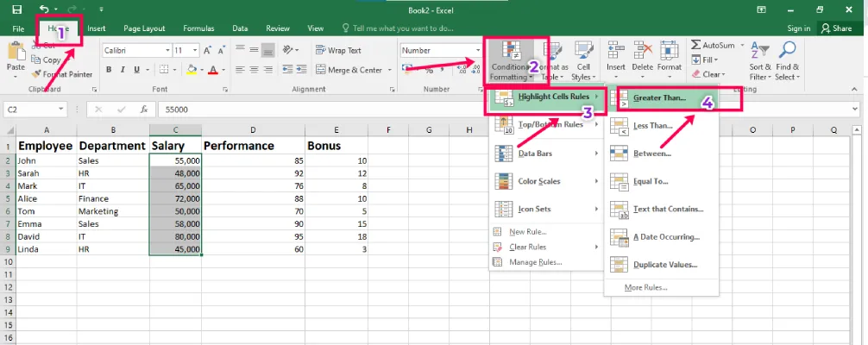Open the font size 11 dropdown
868x345 pixels.
point(195,50)
